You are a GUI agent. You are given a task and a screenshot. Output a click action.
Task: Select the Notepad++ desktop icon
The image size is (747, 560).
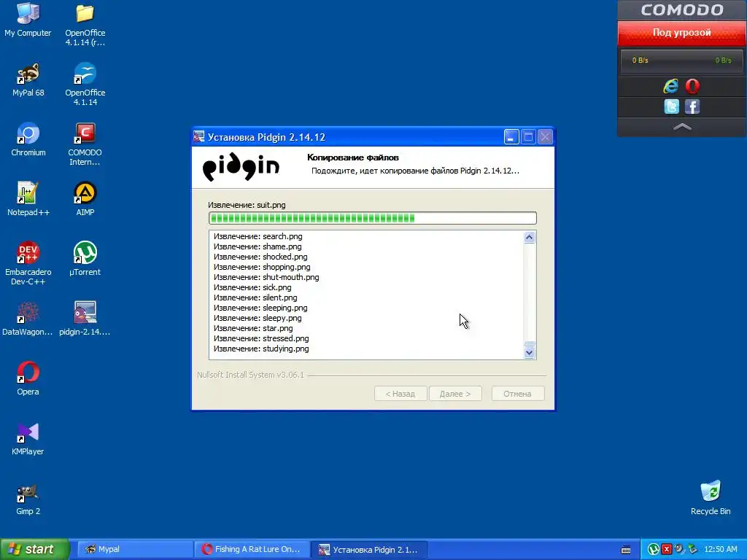click(28, 200)
